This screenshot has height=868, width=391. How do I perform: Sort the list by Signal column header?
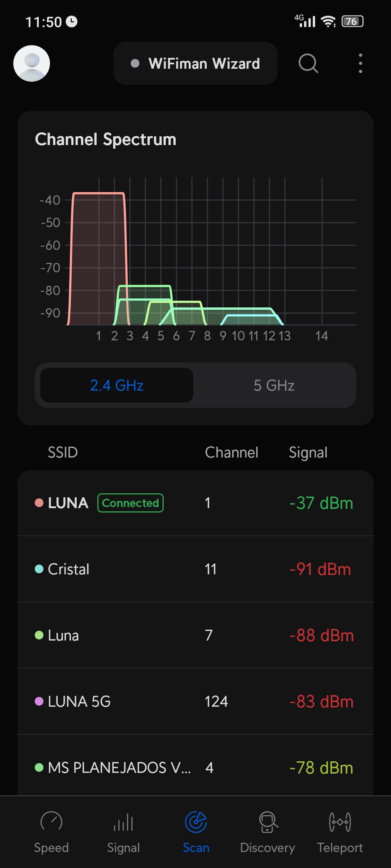(x=308, y=452)
